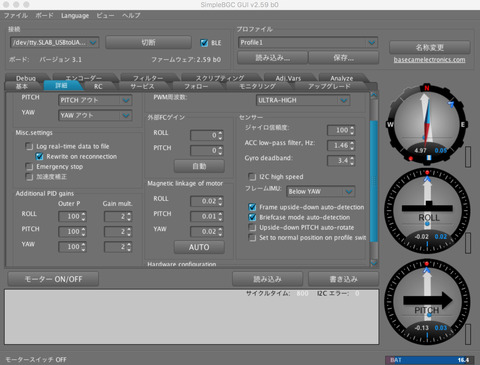Open the Language menu

[x=75, y=16]
